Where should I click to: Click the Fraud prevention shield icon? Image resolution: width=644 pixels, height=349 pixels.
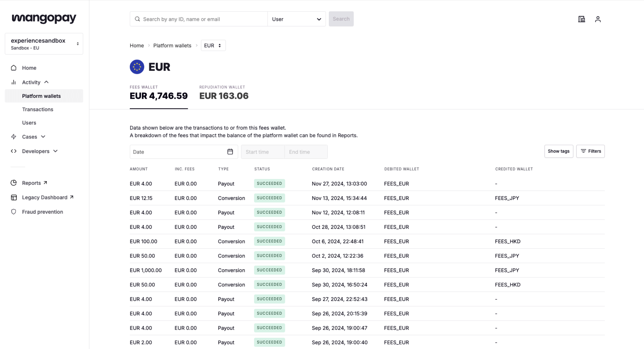click(14, 212)
